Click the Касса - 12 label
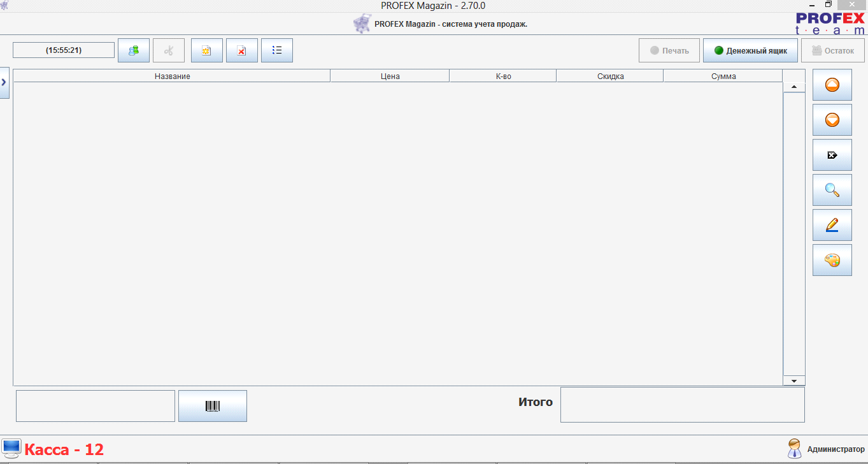This screenshot has width=868, height=464. 64,449
